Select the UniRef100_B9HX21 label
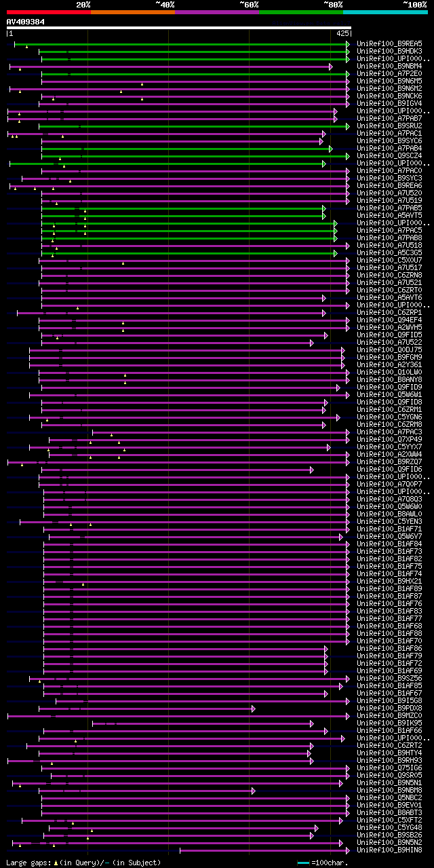The height and width of the screenshot is (868, 434). 389,581
